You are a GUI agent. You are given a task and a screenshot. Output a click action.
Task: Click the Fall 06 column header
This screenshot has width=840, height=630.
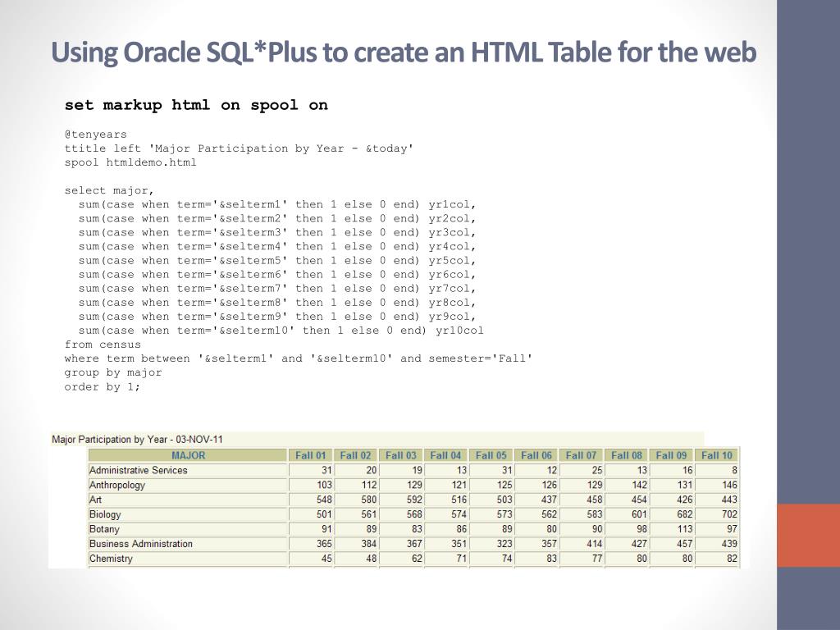click(536, 455)
